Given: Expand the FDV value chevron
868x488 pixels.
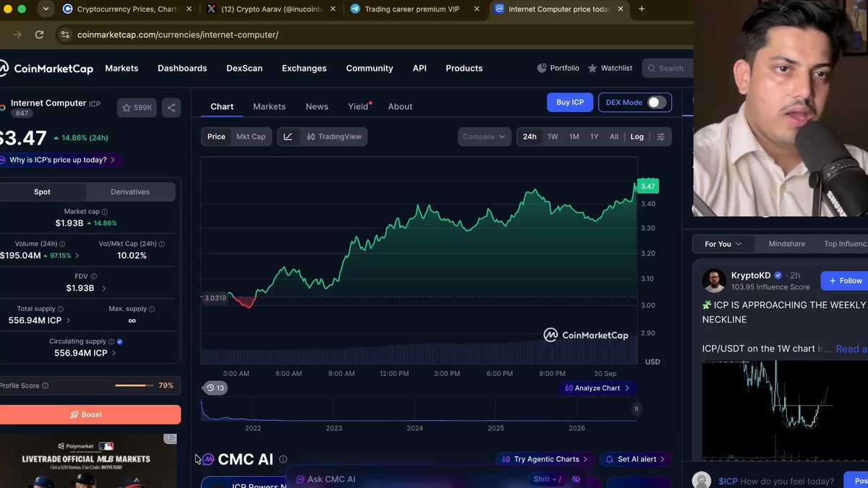Looking at the screenshot, I should click(103, 288).
